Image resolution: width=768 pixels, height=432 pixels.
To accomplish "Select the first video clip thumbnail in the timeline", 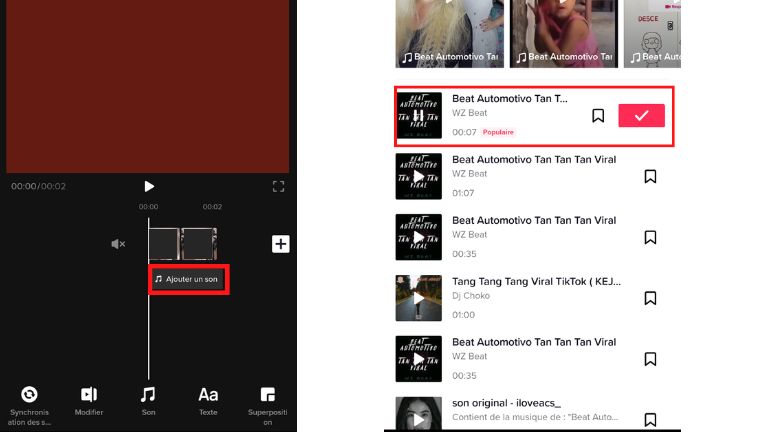I will point(164,243).
